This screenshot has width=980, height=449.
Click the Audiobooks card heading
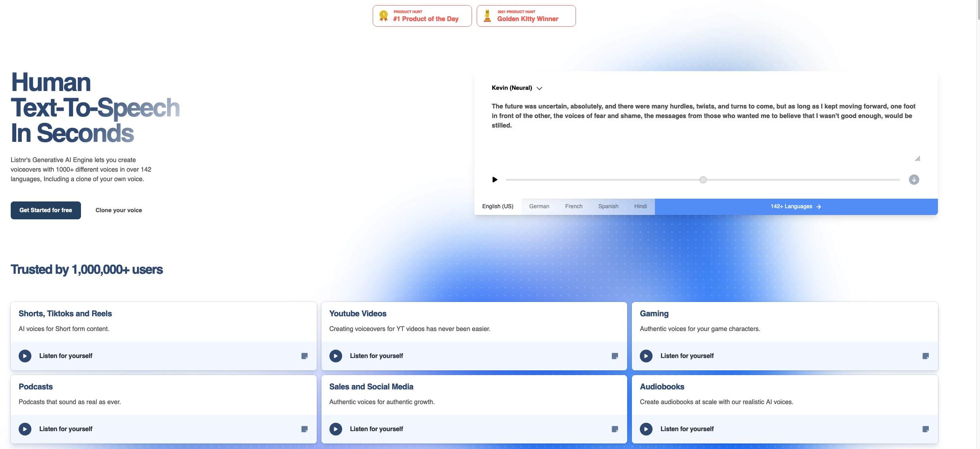point(662,387)
